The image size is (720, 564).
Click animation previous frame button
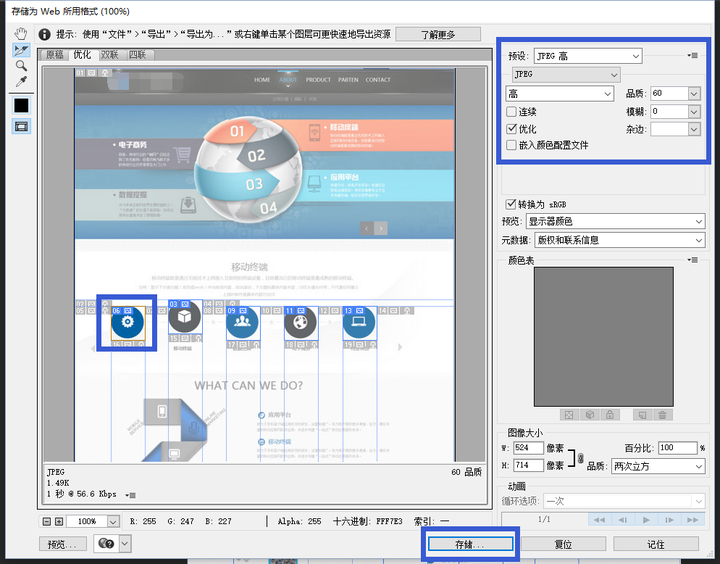click(623, 520)
